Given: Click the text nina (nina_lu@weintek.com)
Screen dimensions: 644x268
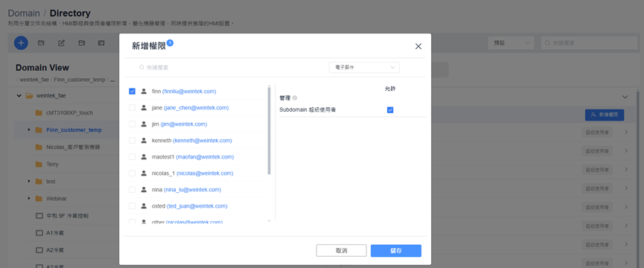Looking at the screenshot, I should click(x=186, y=190).
